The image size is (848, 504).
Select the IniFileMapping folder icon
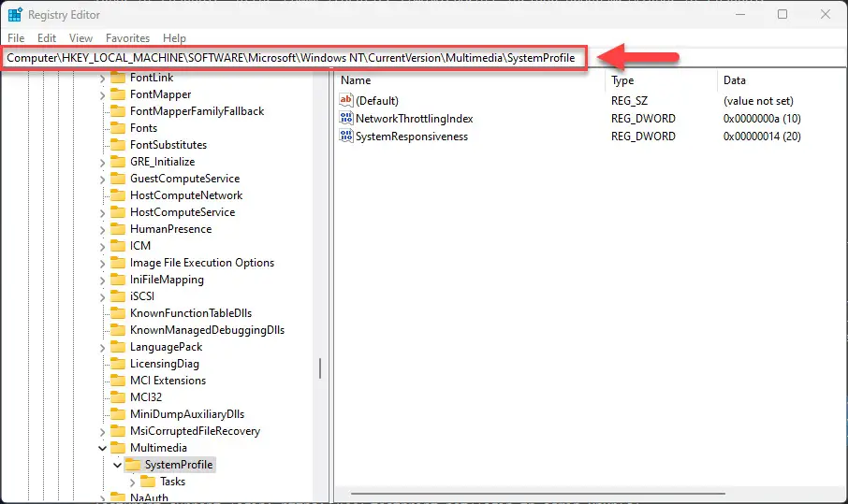pos(118,280)
